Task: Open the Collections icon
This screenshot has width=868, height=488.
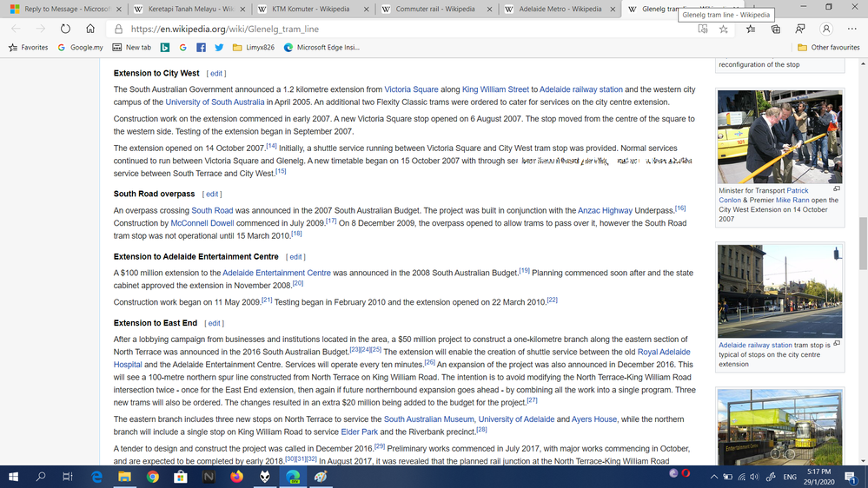Action: pyautogui.click(x=776, y=29)
